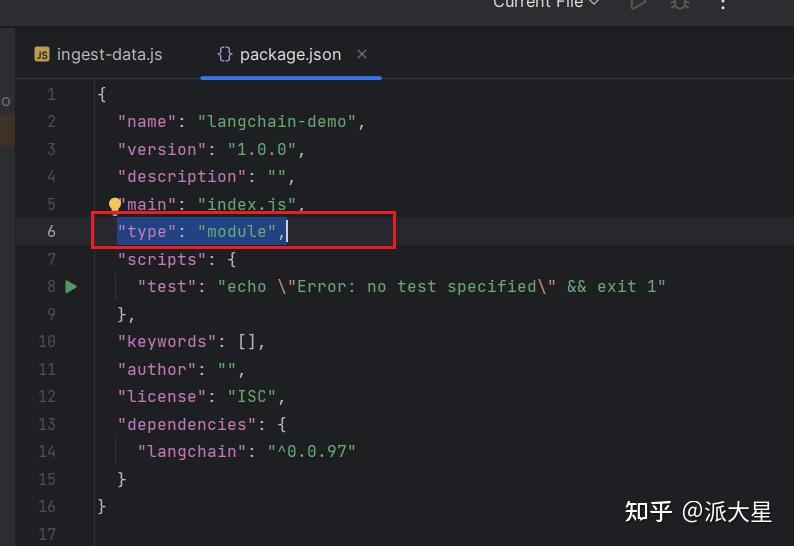Run the test script via green gutter arrow
The image size is (794, 546).
click(x=71, y=287)
